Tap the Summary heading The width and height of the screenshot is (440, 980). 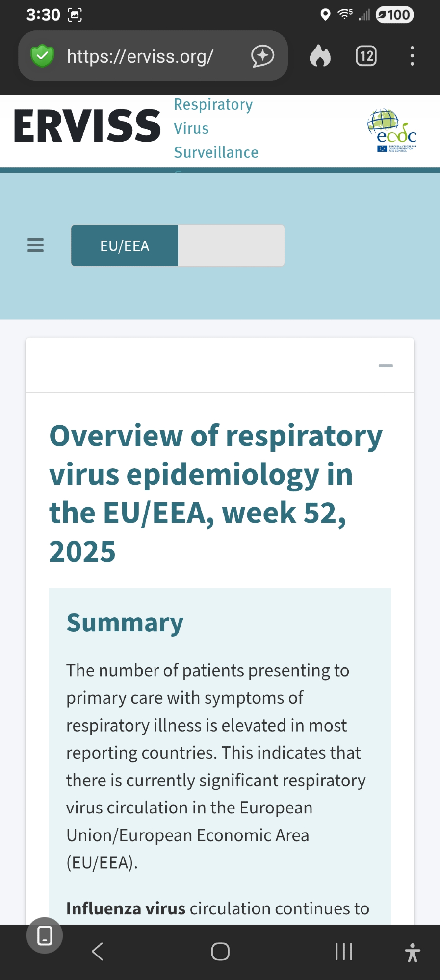pyautogui.click(x=125, y=623)
